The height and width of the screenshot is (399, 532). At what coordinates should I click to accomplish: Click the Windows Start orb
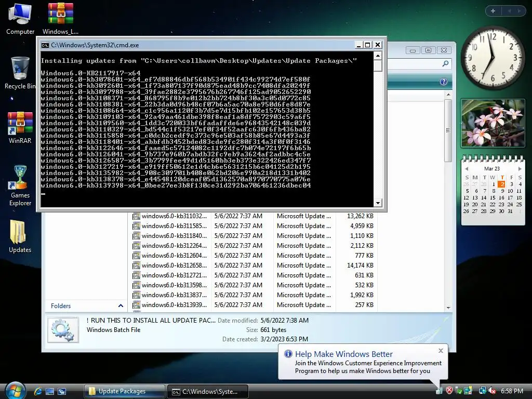click(15, 390)
